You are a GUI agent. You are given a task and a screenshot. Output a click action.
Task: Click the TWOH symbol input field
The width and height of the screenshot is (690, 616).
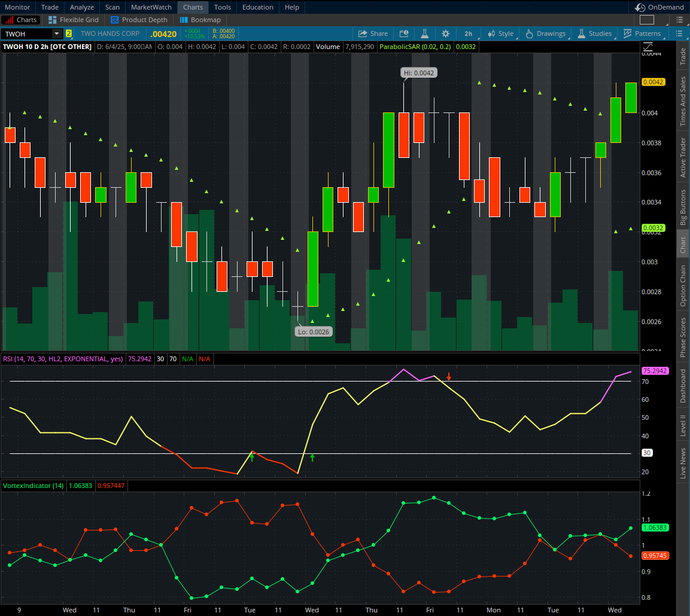coord(26,34)
